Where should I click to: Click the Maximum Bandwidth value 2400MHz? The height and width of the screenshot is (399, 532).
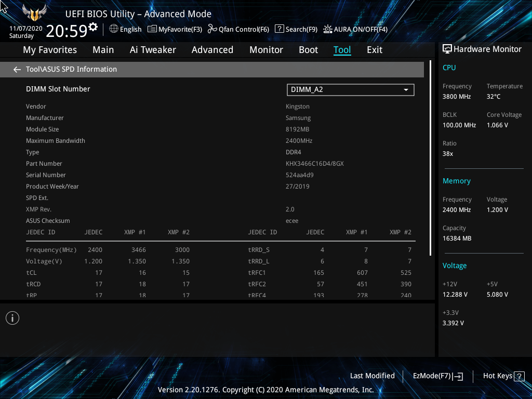(x=299, y=141)
